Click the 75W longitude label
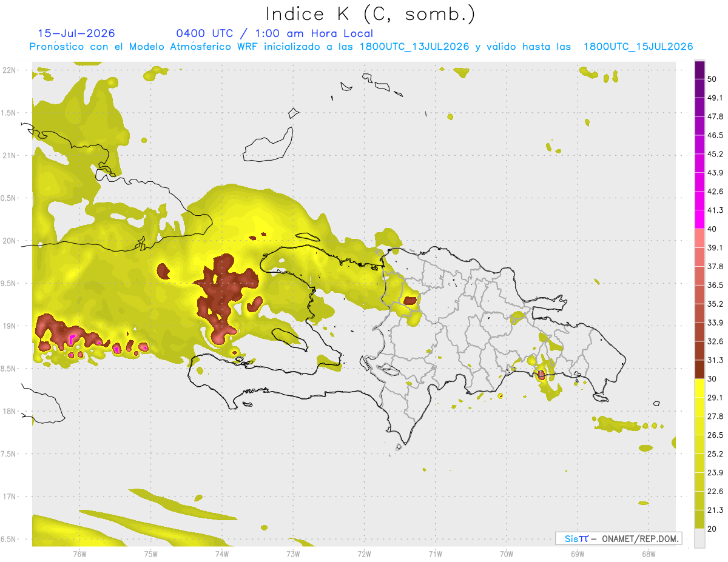 [x=150, y=554]
